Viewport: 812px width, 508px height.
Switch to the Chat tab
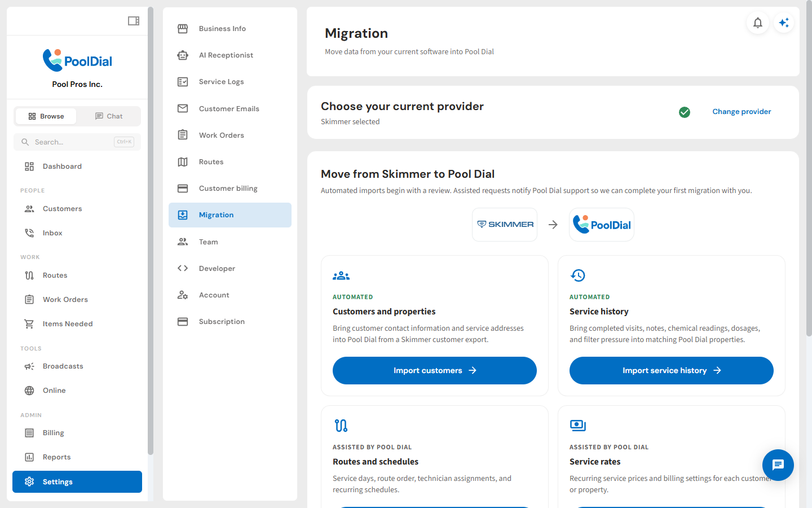click(x=108, y=116)
